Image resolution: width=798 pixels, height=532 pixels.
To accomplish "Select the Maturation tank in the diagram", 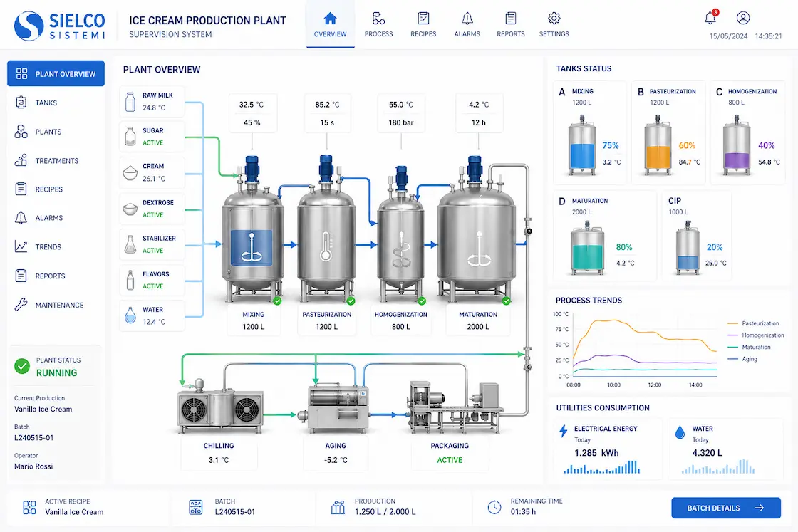I will (476, 229).
